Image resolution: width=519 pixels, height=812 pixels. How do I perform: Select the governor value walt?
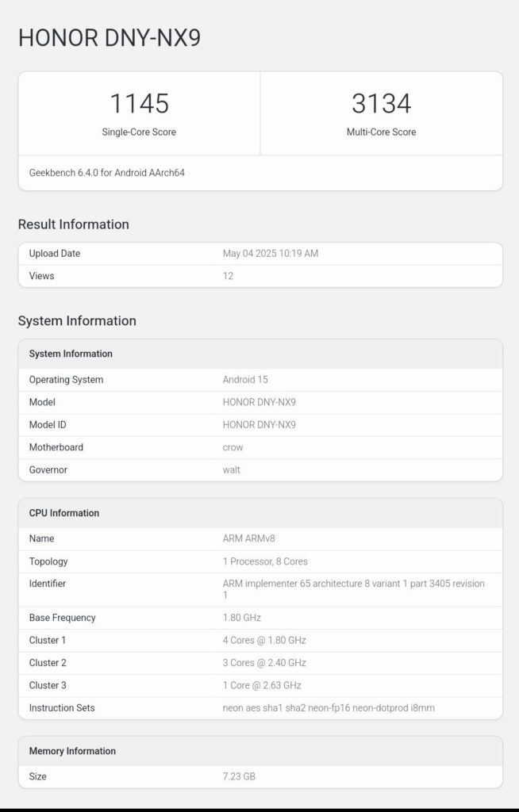click(231, 470)
